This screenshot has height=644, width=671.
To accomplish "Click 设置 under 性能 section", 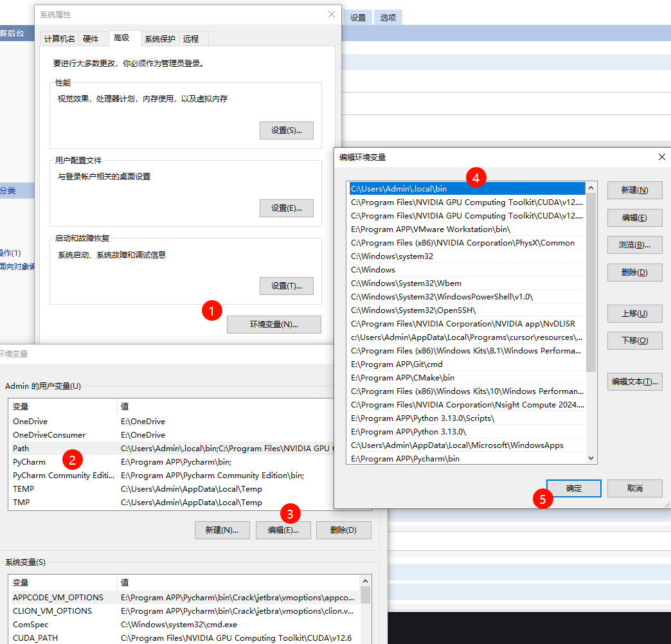I will (x=287, y=130).
